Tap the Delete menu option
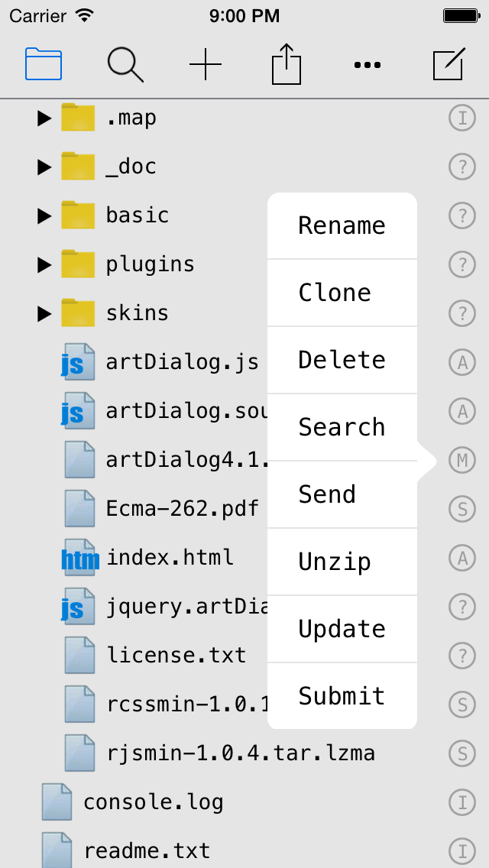The height and width of the screenshot is (868, 489). pyautogui.click(x=342, y=359)
